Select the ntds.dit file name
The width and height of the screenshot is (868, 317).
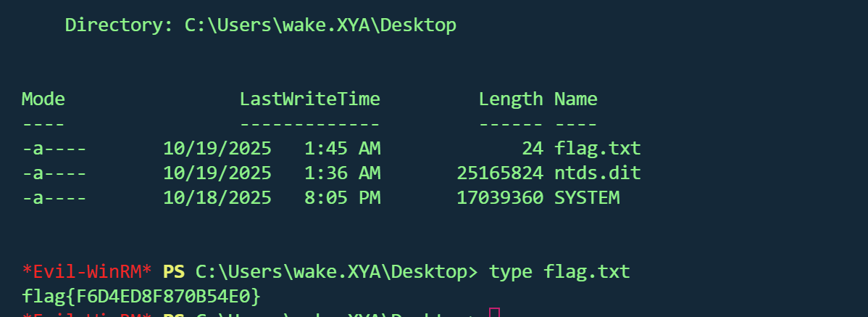pyautogui.click(x=598, y=173)
